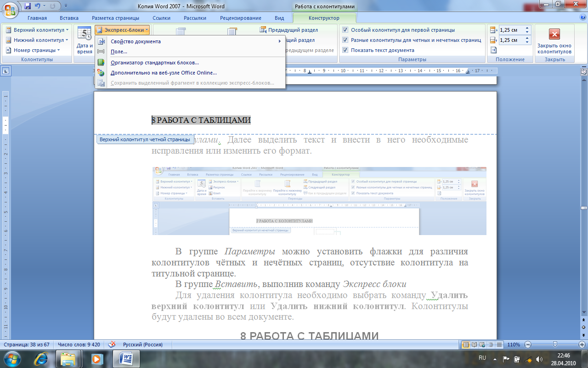Click vertical scrollbar thumb

tap(584, 208)
